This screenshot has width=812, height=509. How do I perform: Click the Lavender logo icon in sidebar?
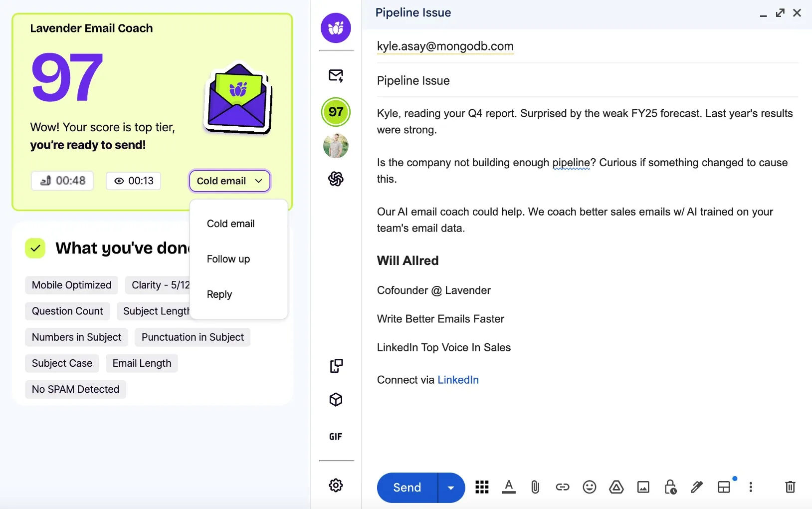tap(336, 28)
